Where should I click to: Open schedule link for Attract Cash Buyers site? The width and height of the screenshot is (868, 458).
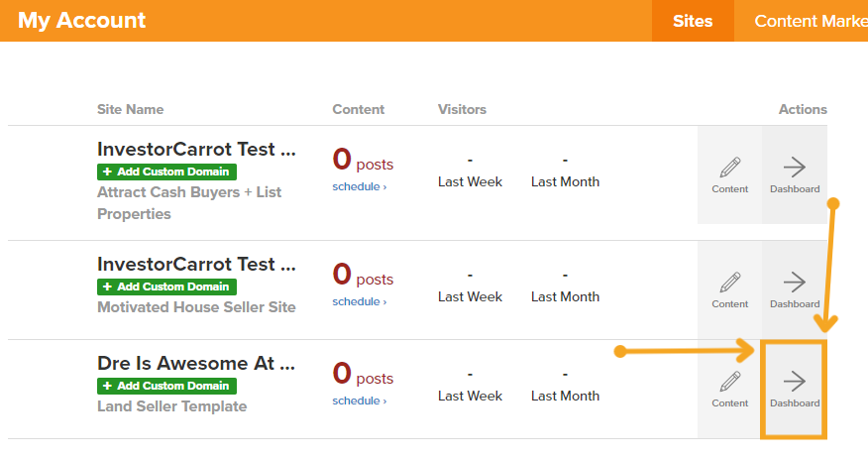point(360,186)
